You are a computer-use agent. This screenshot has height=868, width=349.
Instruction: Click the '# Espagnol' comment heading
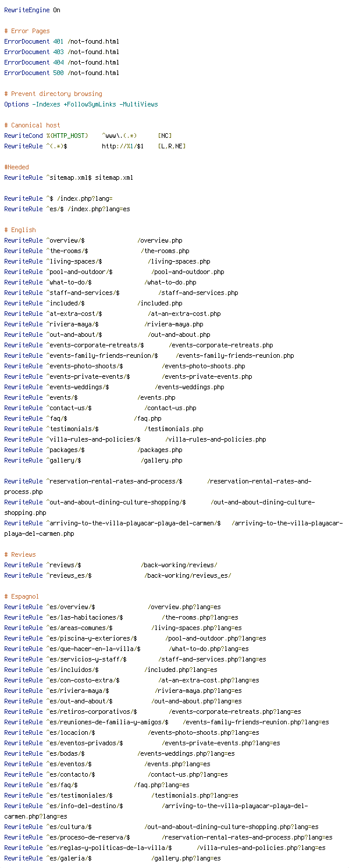click(x=22, y=596)
